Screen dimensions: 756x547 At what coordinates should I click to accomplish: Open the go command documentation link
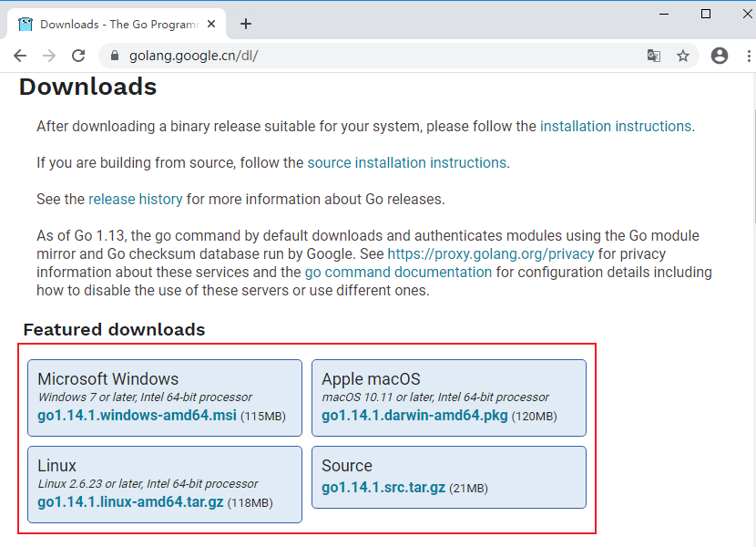click(397, 272)
